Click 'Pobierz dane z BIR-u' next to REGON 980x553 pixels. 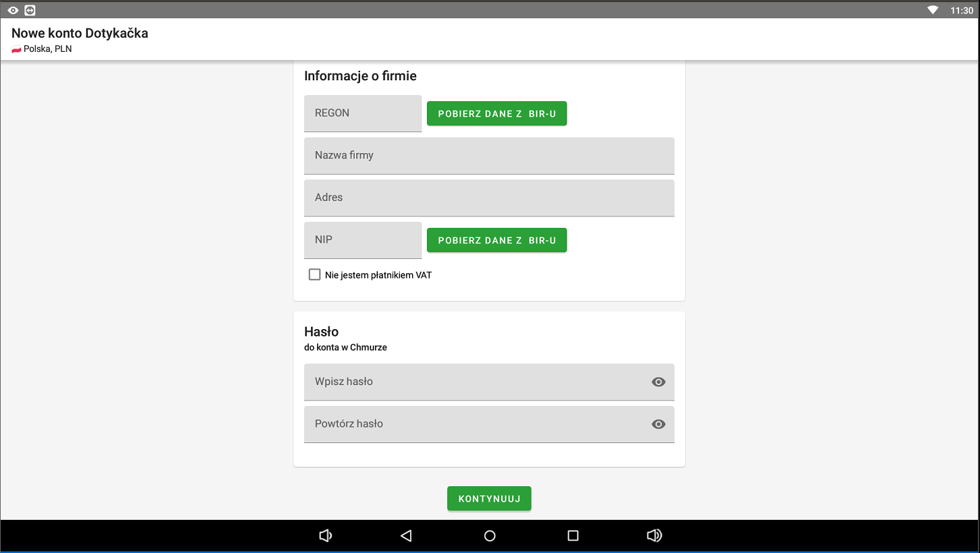click(496, 113)
